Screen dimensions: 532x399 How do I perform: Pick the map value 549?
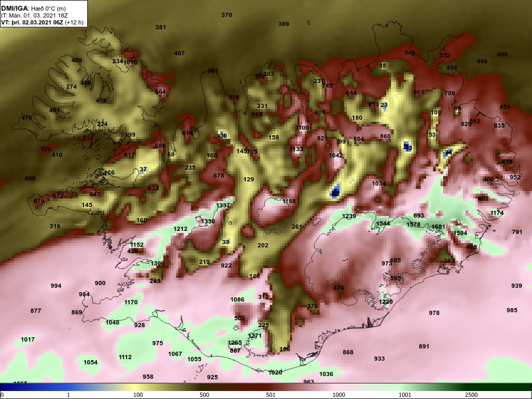coord(410,53)
